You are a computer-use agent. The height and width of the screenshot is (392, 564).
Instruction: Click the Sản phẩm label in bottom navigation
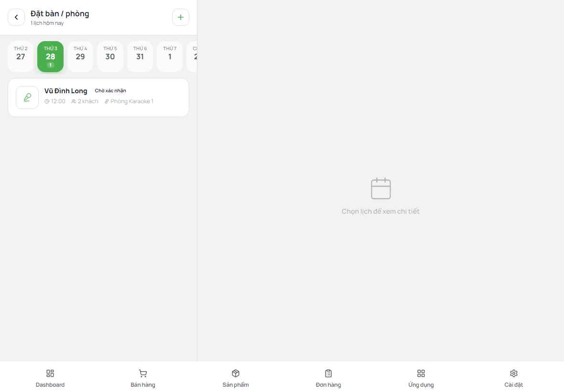[236, 385]
